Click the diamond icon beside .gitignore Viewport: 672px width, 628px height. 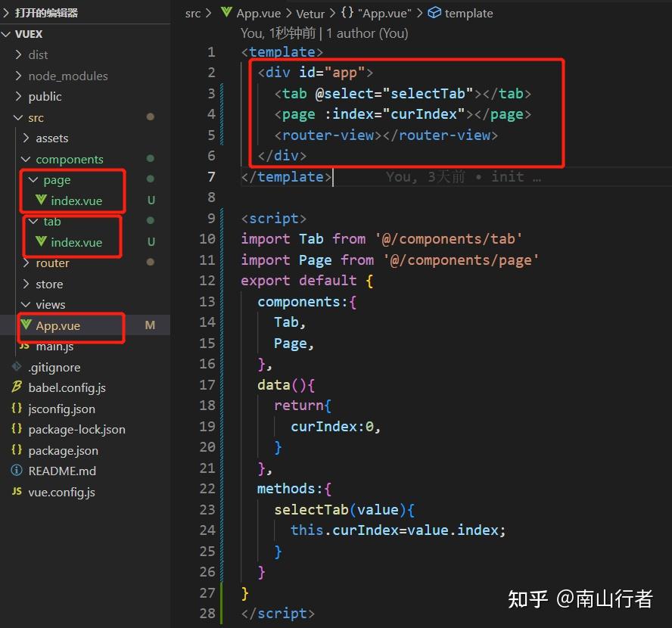click(17, 367)
